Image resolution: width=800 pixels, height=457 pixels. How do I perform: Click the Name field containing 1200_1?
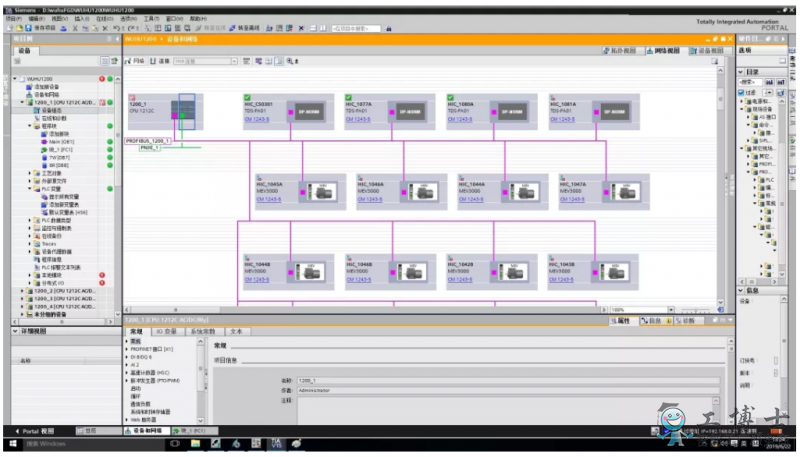click(x=508, y=380)
